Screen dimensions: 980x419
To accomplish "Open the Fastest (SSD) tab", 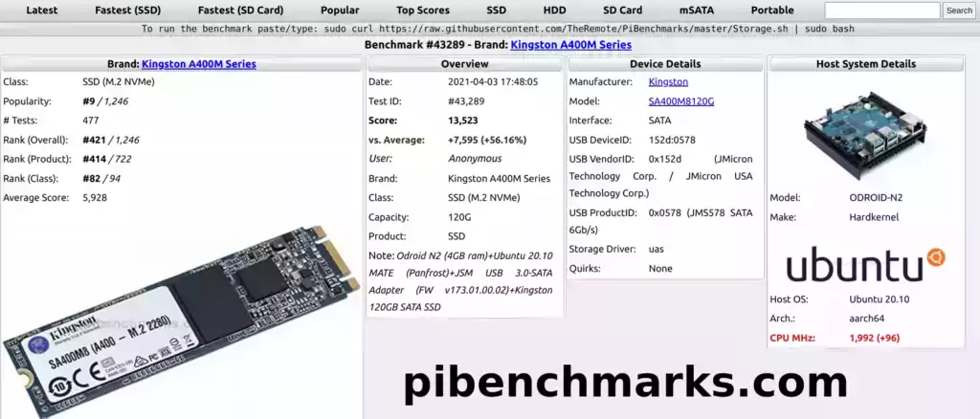I will tap(127, 10).
